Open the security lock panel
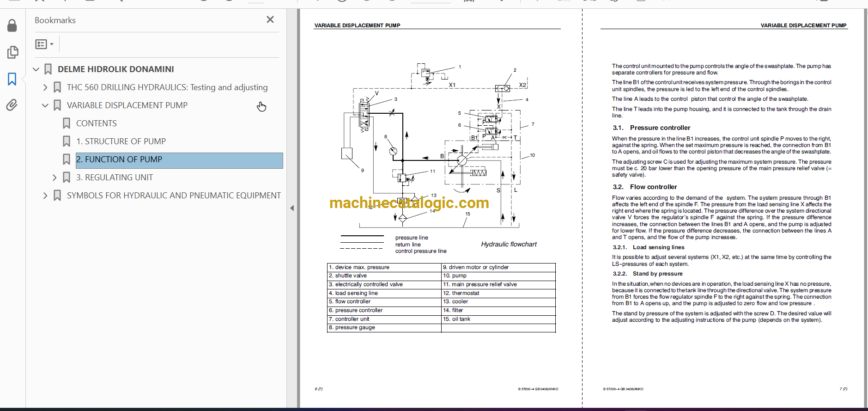The image size is (868, 411). pos(12,25)
